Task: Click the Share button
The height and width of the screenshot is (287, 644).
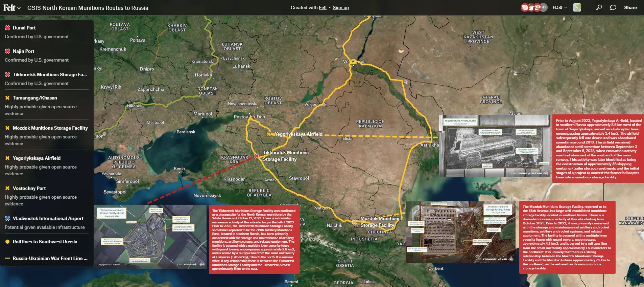Action: coord(630,7)
